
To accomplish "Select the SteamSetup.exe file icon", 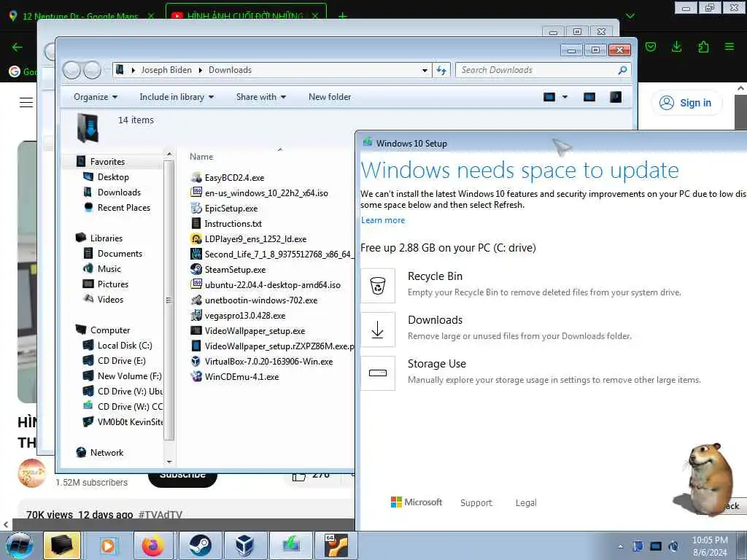I will pyautogui.click(x=196, y=269).
